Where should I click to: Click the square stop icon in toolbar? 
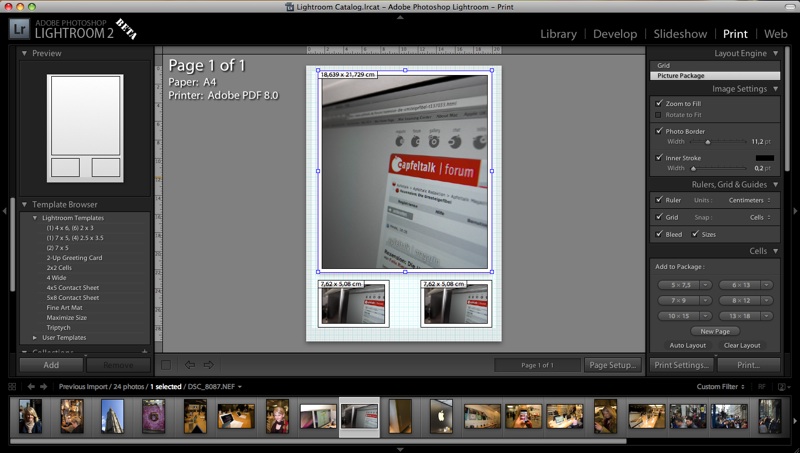166,365
